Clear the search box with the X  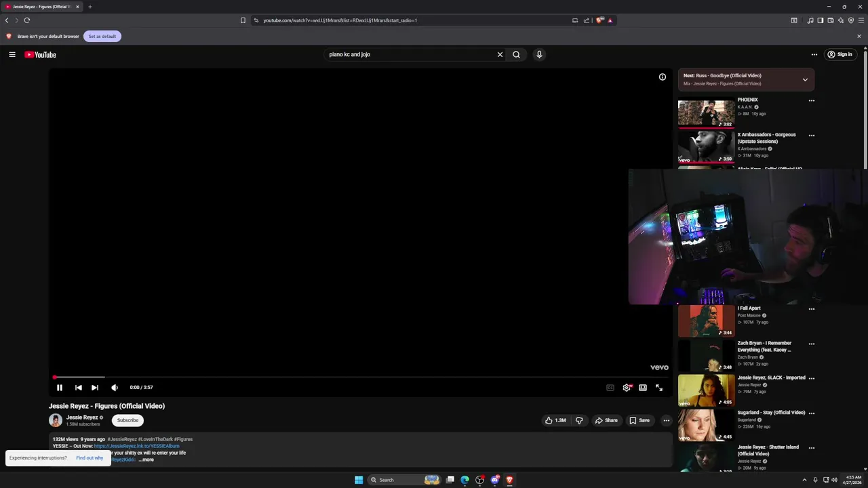(x=500, y=54)
